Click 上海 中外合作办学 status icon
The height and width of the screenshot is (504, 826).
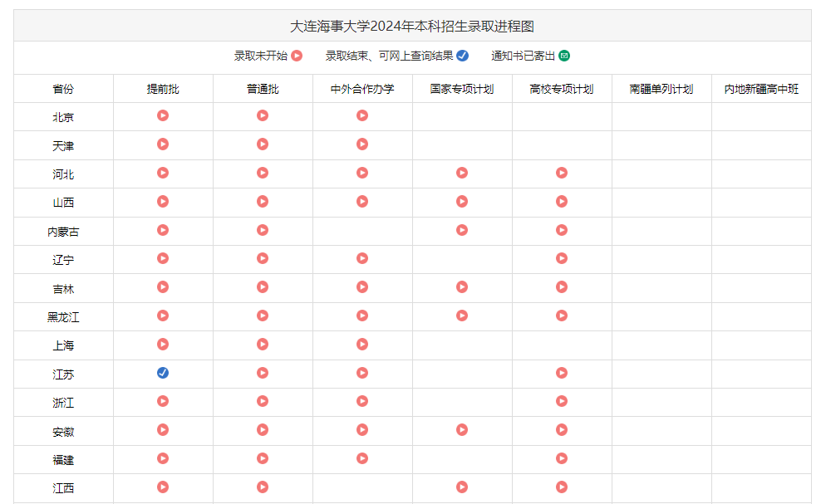tap(362, 344)
